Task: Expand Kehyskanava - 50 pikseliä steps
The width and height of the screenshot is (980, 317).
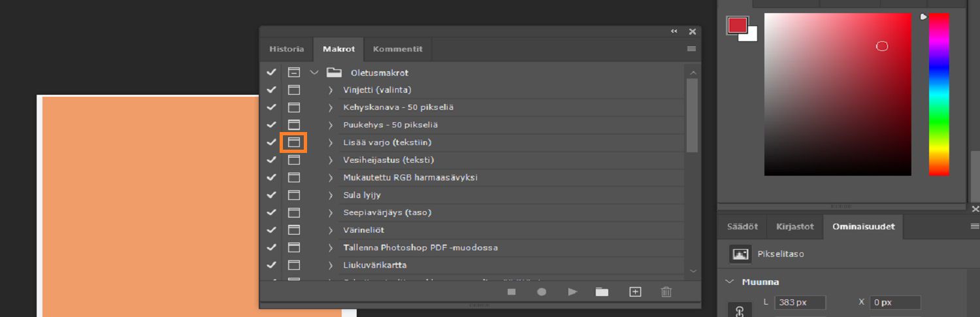Action: (x=331, y=107)
